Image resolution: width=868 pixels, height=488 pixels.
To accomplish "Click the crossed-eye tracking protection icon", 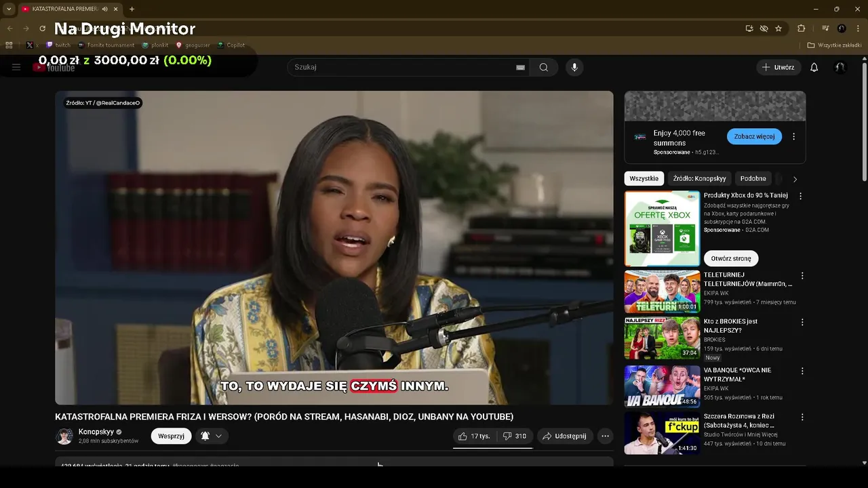I will pyautogui.click(x=764, y=28).
